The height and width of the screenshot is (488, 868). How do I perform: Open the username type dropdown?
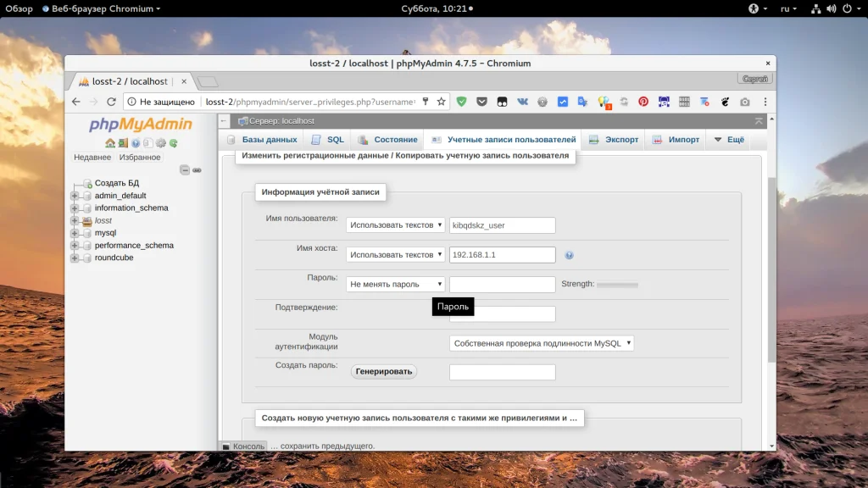[395, 225]
